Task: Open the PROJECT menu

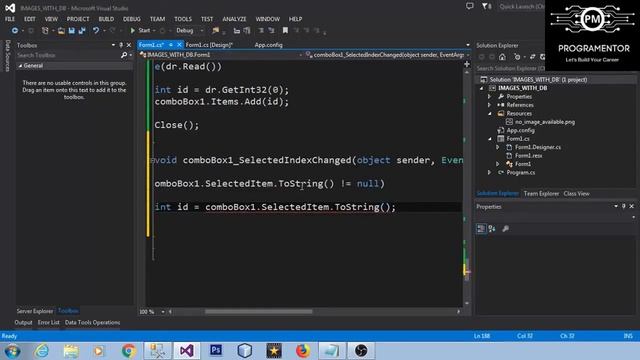Action: pyautogui.click(x=78, y=19)
